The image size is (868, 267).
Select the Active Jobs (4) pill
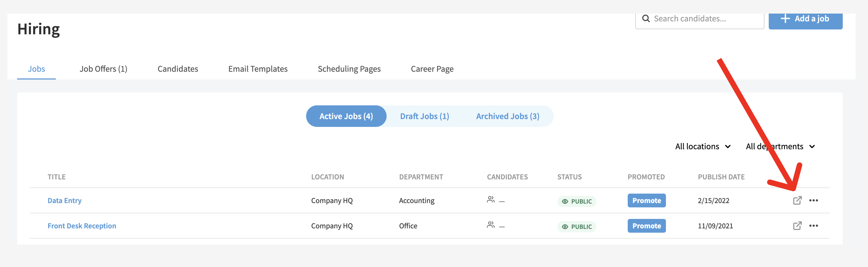(x=346, y=116)
